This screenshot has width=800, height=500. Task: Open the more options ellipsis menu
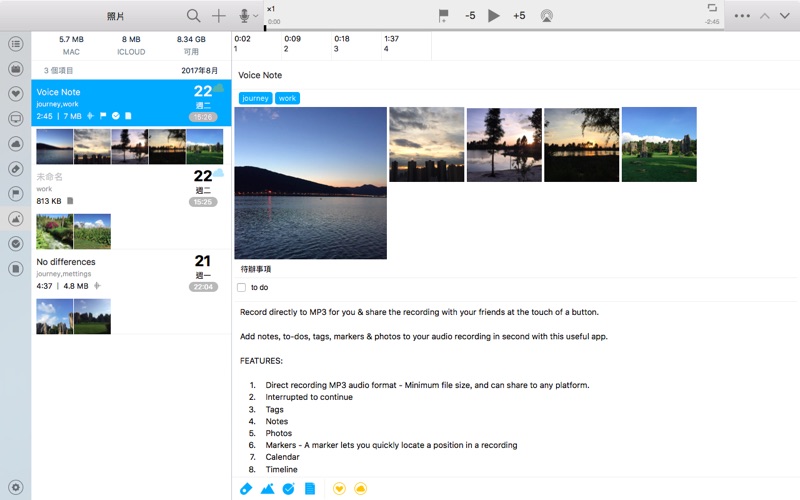coord(742,16)
